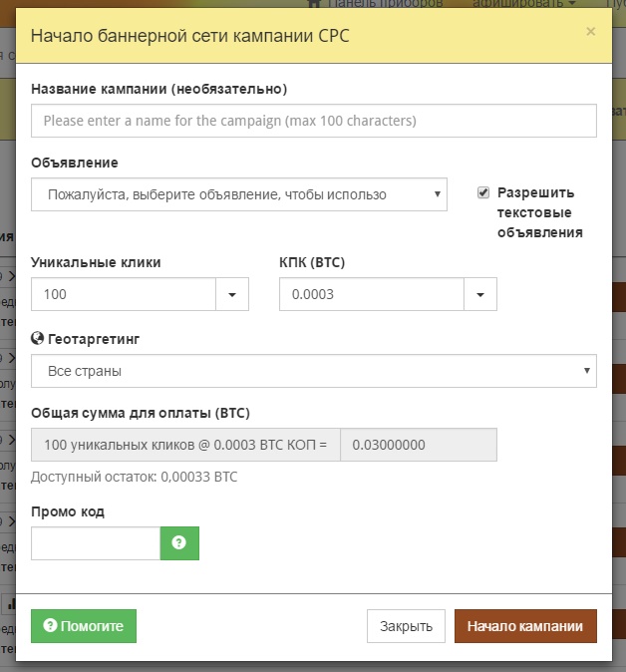Click the Разрешить текстовые объявления label
Screen dimensions: 626x672
(x=539, y=212)
